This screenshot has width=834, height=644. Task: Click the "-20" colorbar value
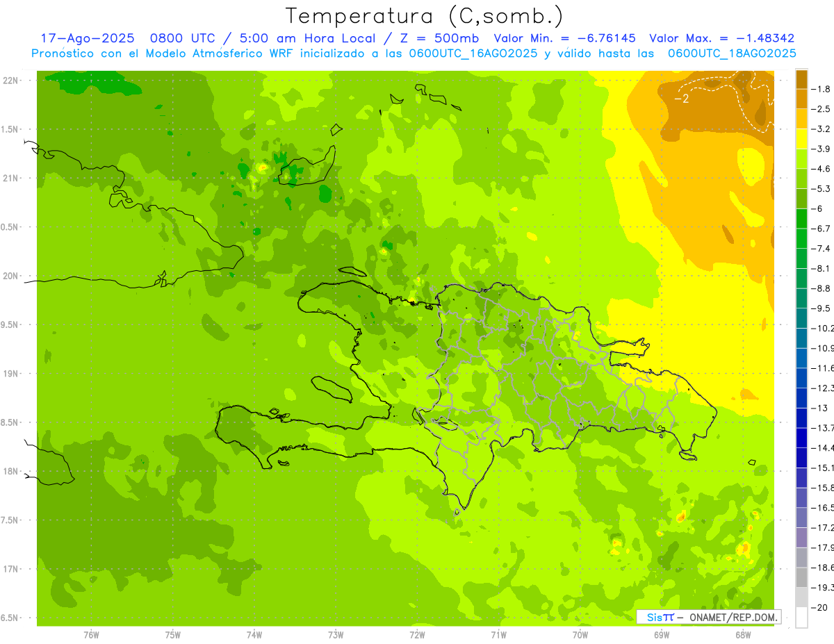coord(819,608)
